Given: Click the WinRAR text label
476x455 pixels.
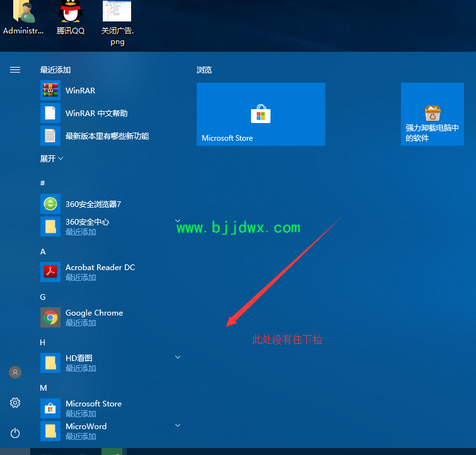Looking at the screenshot, I should pos(81,91).
